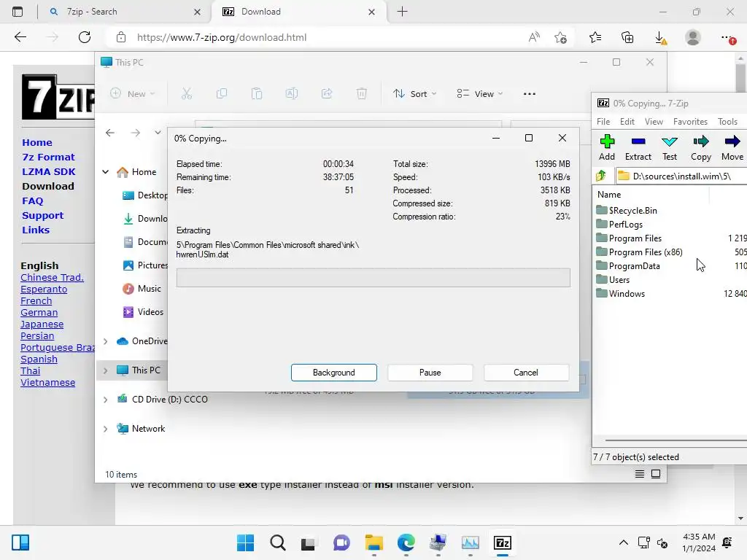Click the Move icon in 7-Zip toolbar

click(732, 147)
